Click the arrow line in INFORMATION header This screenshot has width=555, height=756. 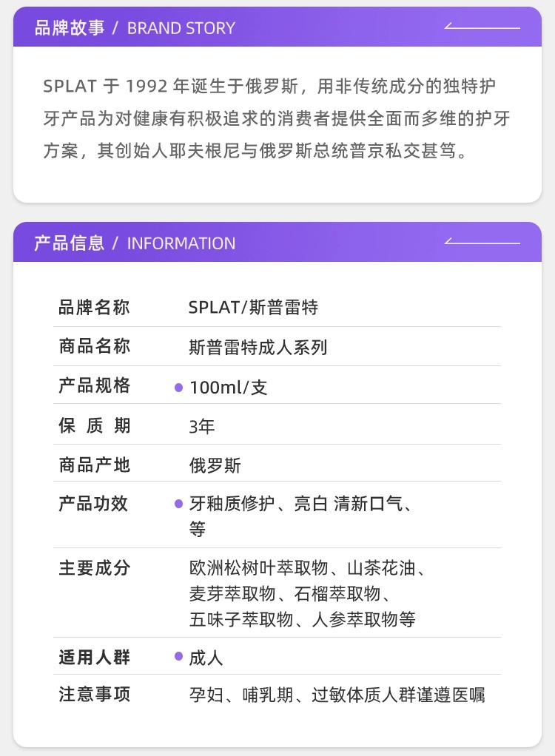(482, 242)
